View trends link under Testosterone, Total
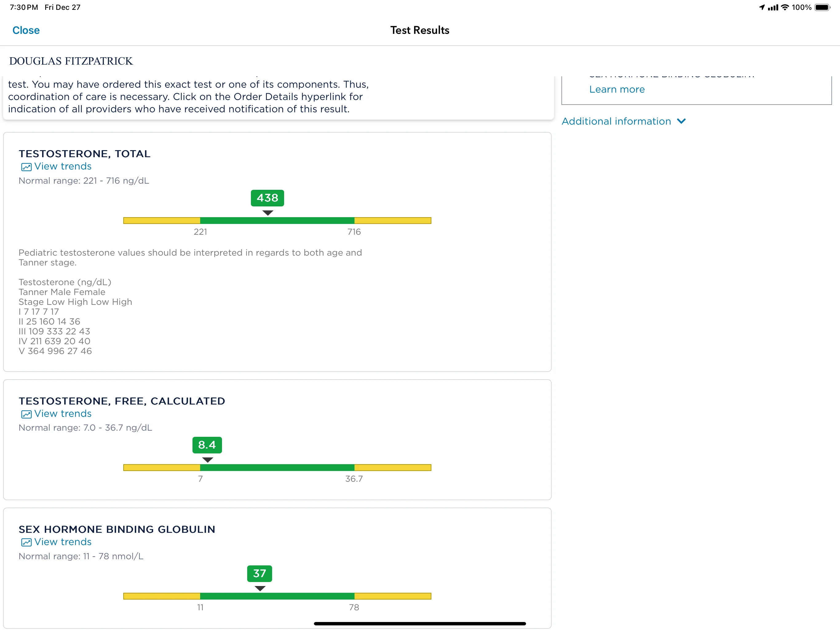The width and height of the screenshot is (840, 630). 63,166
